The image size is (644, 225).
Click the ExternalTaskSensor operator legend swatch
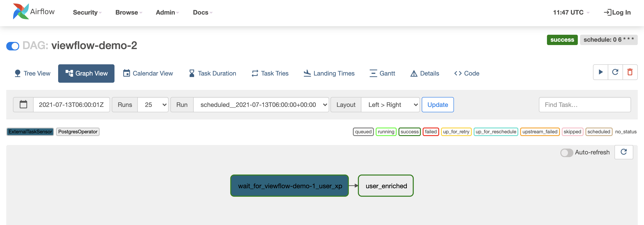pyautogui.click(x=30, y=132)
